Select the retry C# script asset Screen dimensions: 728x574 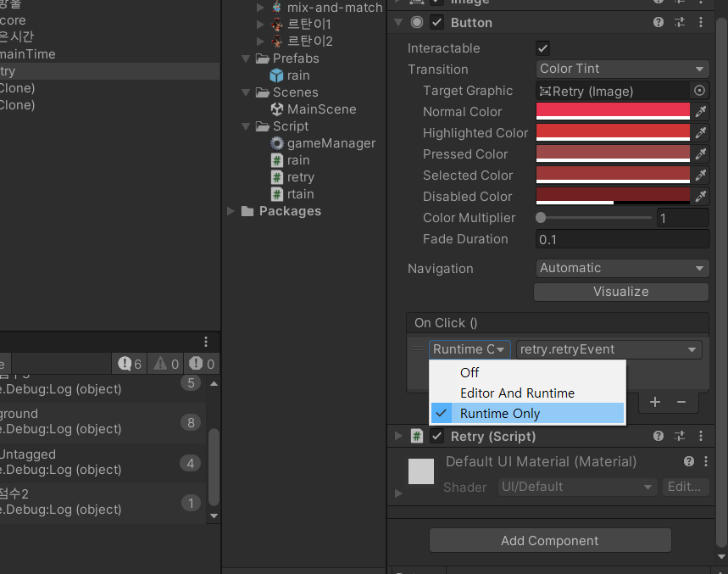292,177
